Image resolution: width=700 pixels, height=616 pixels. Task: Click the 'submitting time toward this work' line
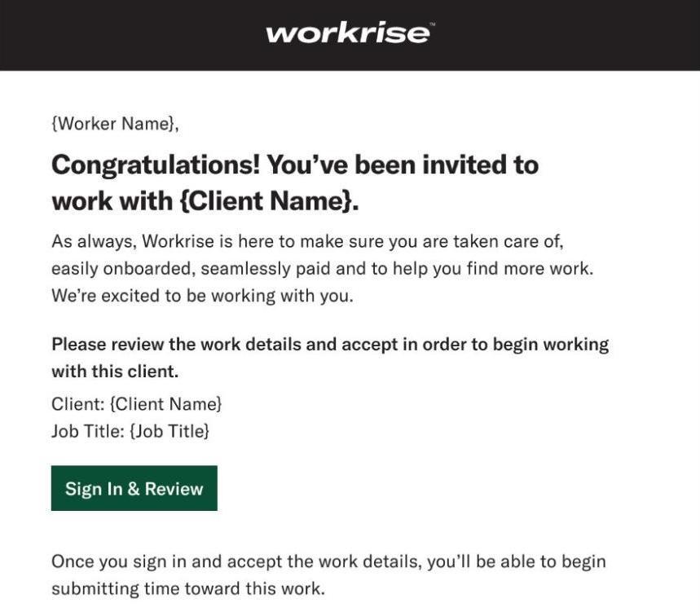[188, 589]
